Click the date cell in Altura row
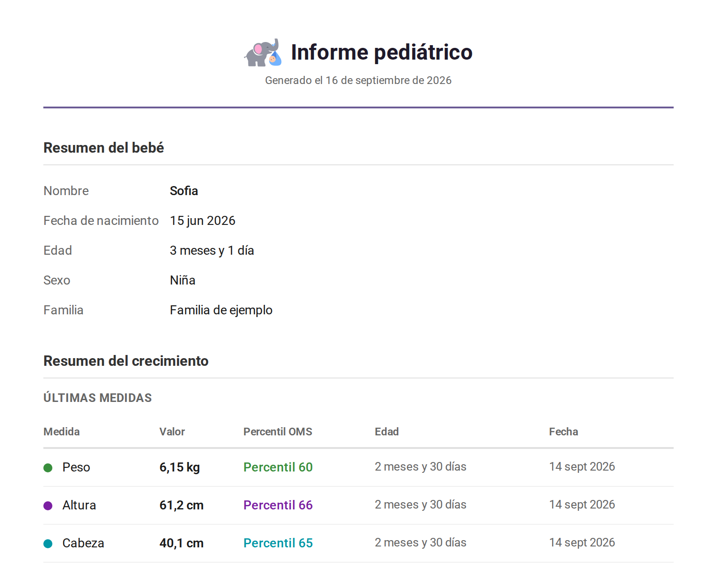The width and height of the screenshot is (717, 588). (x=582, y=504)
